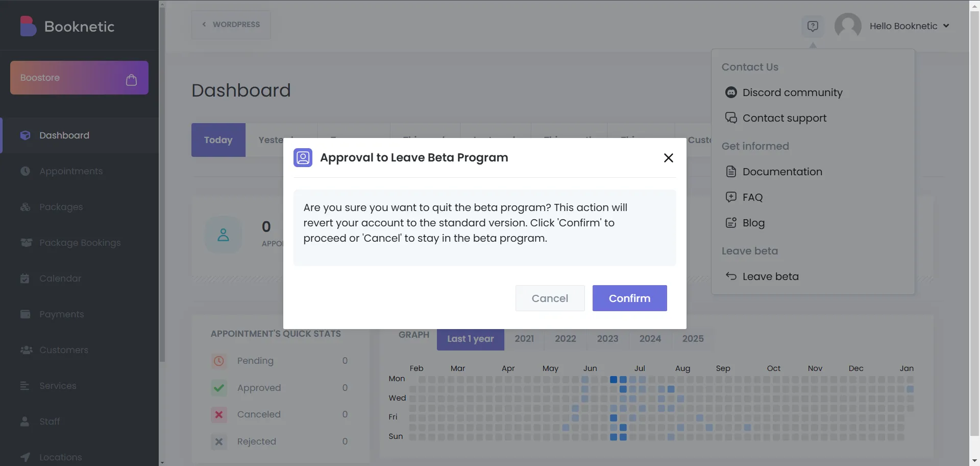The image size is (980, 466).
Task: Click the sidebar scroll down arrow
Action: pyautogui.click(x=162, y=462)
